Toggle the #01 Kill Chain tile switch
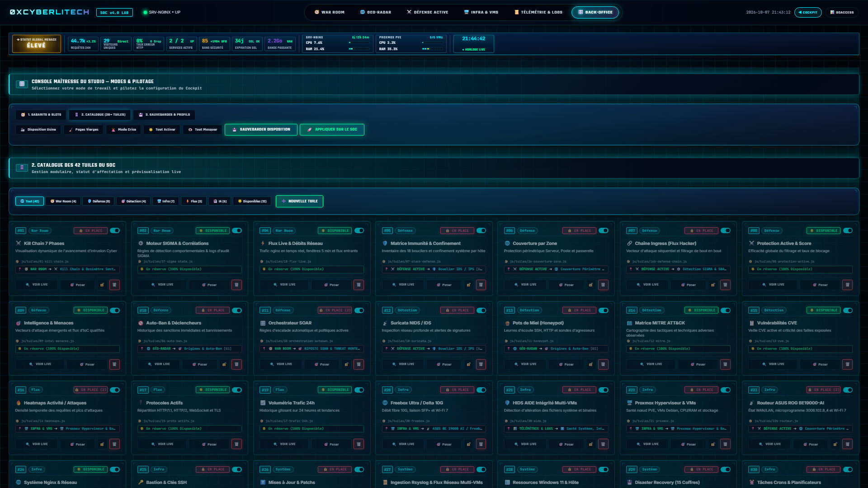The image size is (868, 488). point(115,230)
